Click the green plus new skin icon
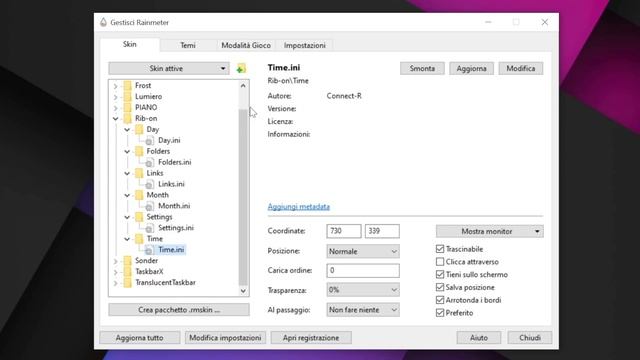Image resolution: width=640 pixels, height=360 pixels. 241,69
